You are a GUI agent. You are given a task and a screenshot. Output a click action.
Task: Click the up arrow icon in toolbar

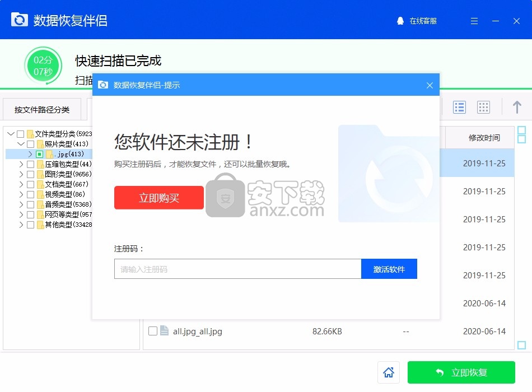(x=517, y=108)
